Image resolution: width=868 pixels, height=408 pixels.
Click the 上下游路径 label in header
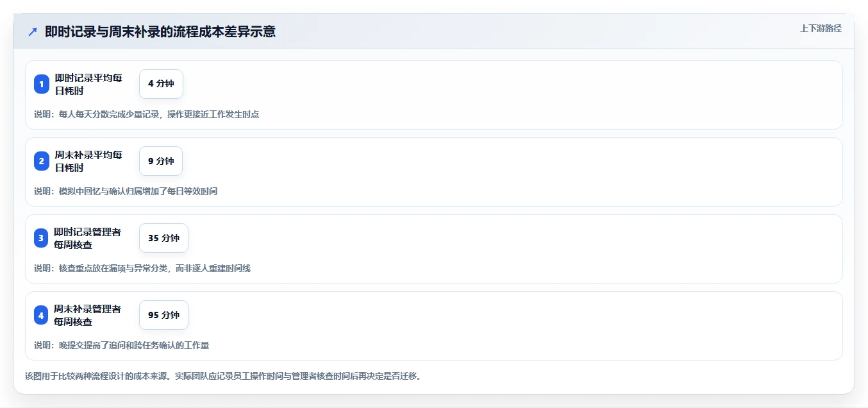click(x=821, y=28)
